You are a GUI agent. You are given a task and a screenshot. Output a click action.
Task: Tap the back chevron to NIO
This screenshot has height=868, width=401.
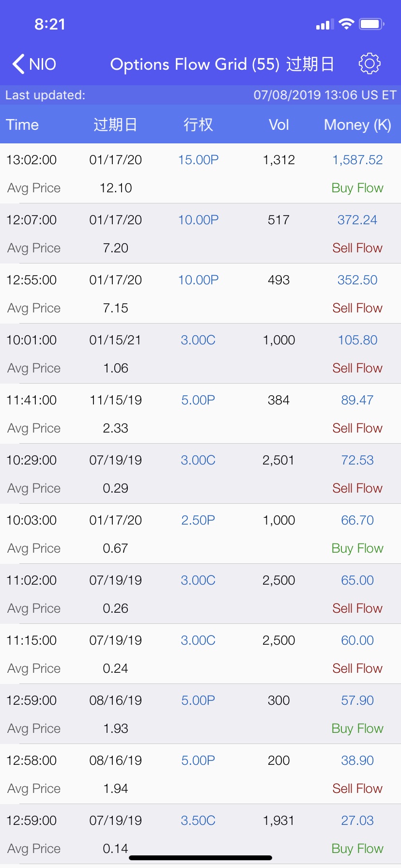(x=19, y=64)
